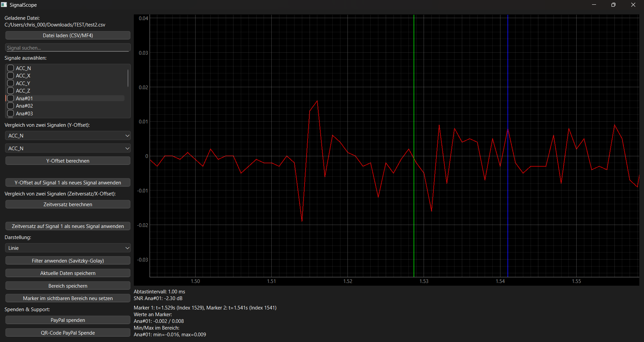The width and height of the screenshot is (644, 342).
Task: Restore down the SignalScope window
Action: pyautogui.click(x=613, y=5)
